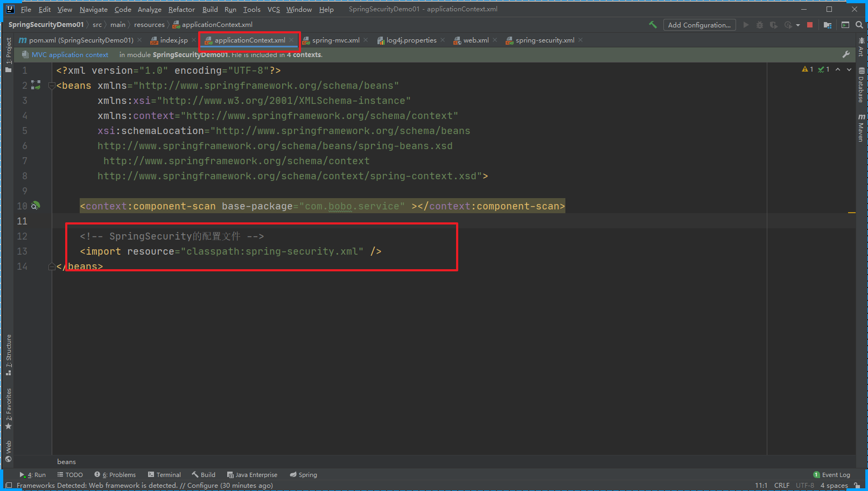Open UTF-8 encoding selector
Viewport: 868px width, 491px height.
(805, 485)
